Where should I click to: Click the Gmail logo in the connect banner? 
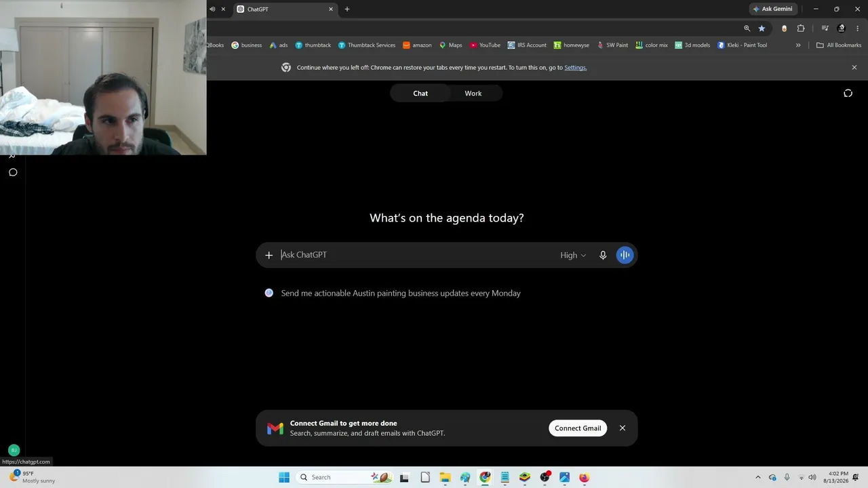click(x=275, y=428)
